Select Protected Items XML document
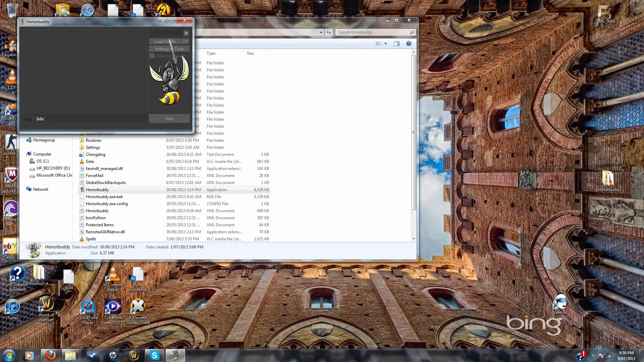Image resolution: width=644 pixels, height=362 pixels. pyautogui.click(x=174, y=225)
